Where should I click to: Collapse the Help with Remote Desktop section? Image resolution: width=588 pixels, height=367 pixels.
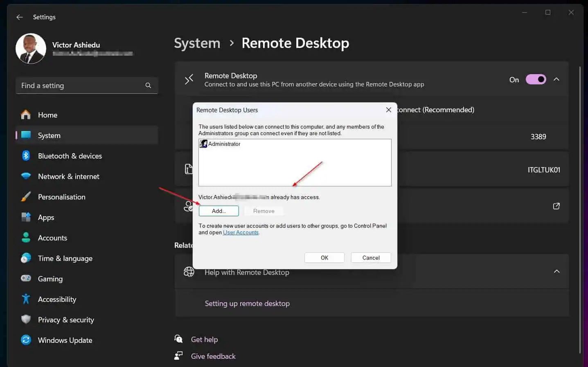pos(556,272)
